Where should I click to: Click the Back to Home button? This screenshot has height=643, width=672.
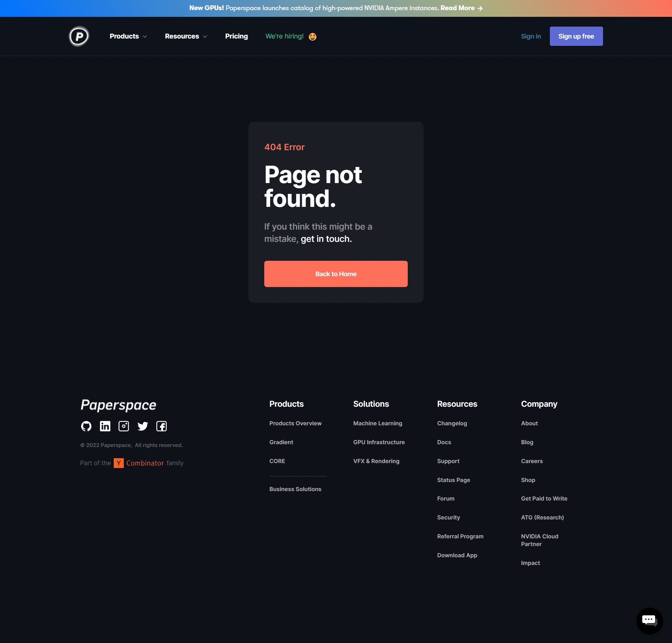pos(336,274)
